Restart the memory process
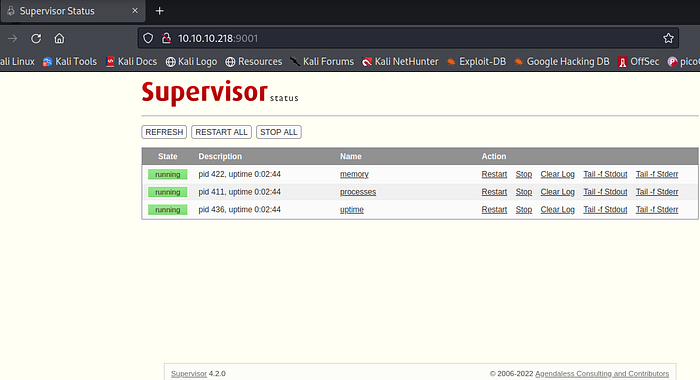The image size is (700, 380). (494, 174)
